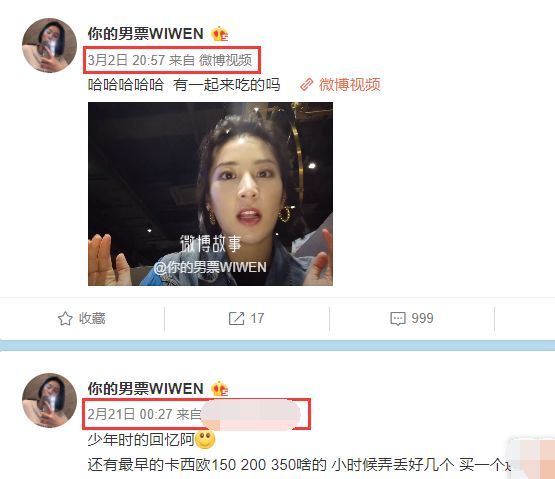Play the 微博故事 video thumbnail

pyautogui.click(x=210, y=194)
